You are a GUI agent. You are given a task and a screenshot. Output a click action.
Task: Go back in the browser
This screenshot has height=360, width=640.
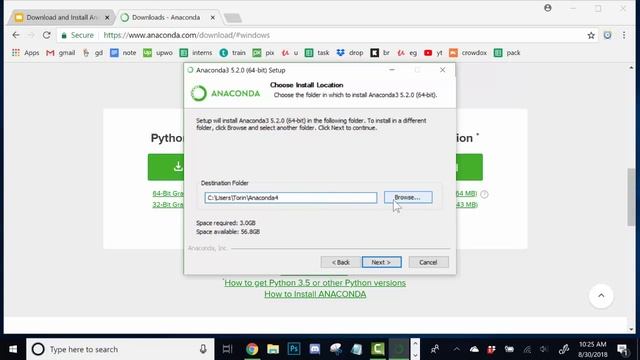(x=16, y=35)
